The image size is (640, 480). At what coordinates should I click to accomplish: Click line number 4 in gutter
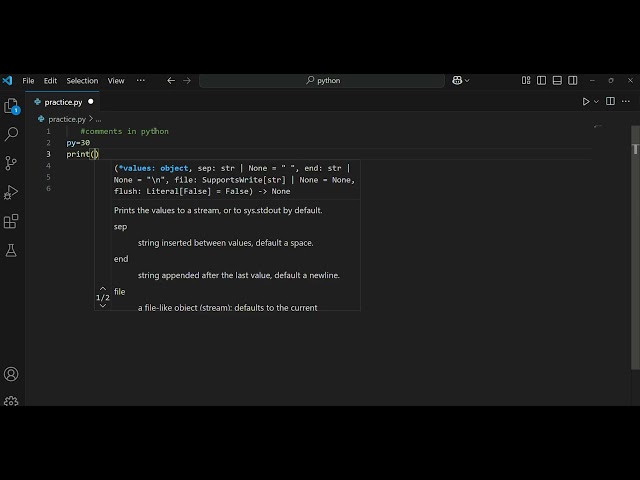pos(48,166)
